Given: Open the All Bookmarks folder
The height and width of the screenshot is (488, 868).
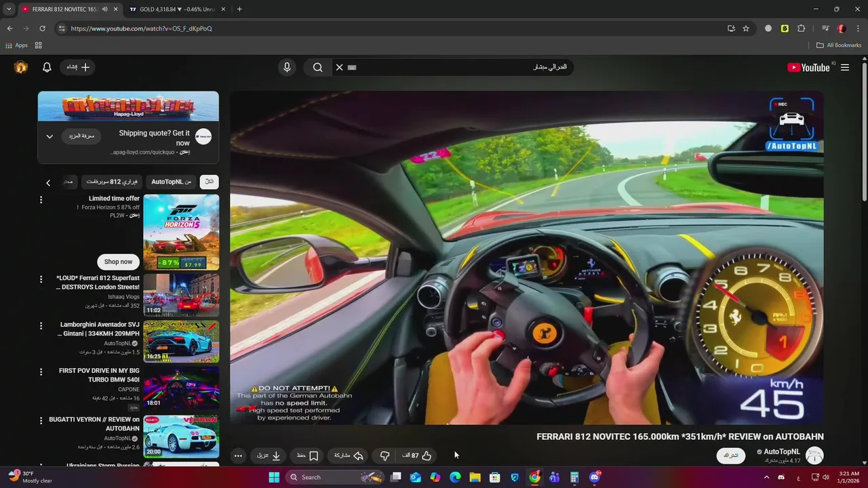Looking at the screenshot, I should (839, 45).
